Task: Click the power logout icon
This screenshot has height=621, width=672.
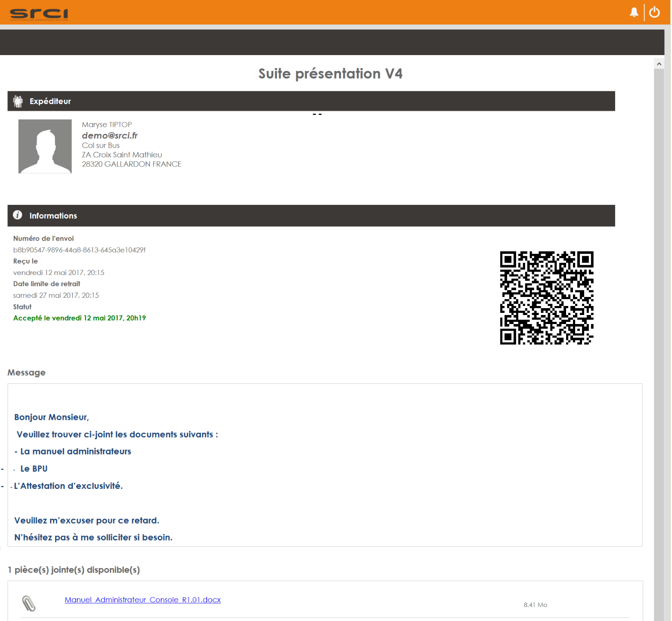Action: 654,12
